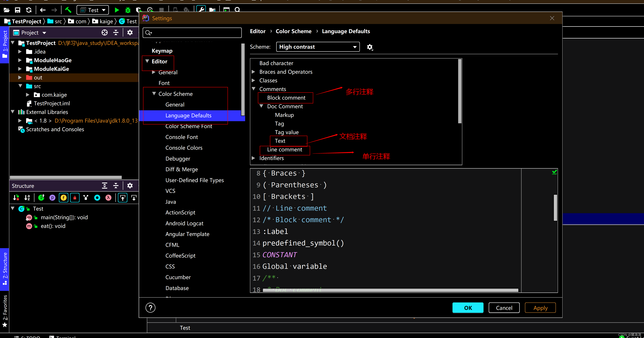Open Keymap settings page
Viewport: 644px width, 338px height.
tap(162, 51)
